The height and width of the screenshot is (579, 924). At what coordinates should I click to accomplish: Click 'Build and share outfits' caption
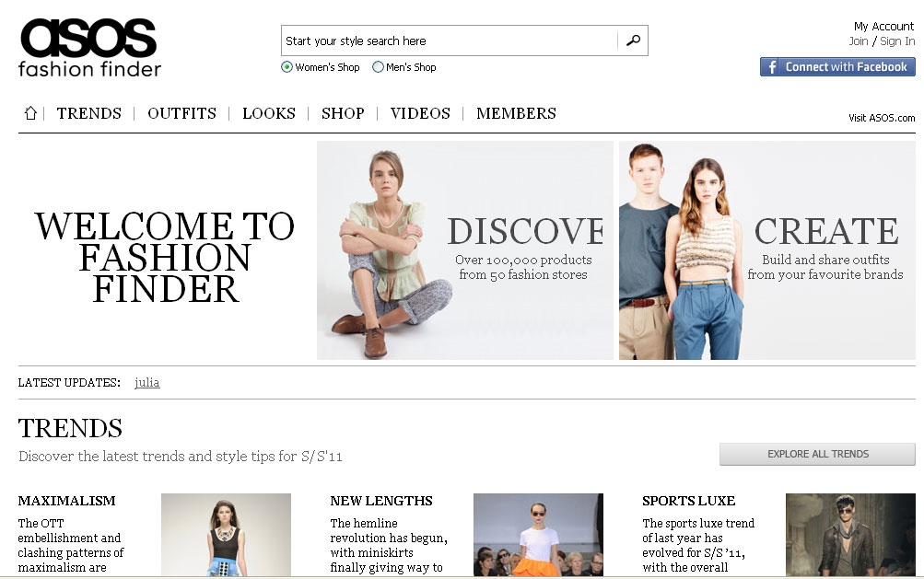pos(825,267)
